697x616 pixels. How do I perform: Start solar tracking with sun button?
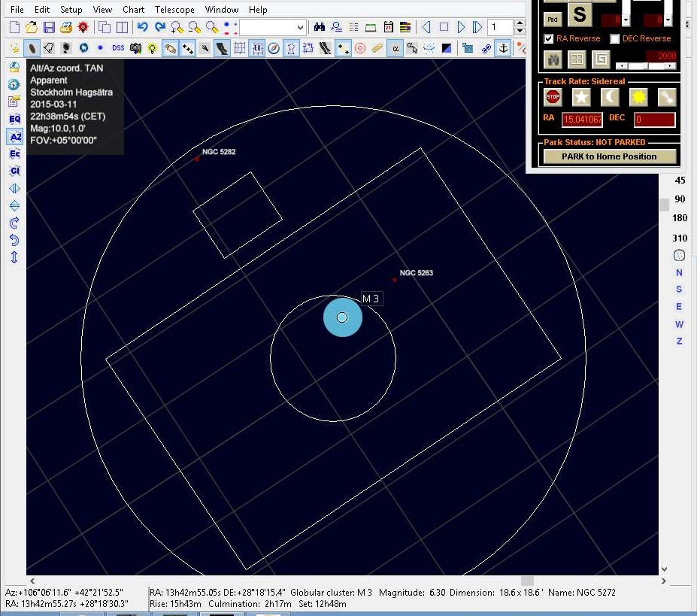638,97
